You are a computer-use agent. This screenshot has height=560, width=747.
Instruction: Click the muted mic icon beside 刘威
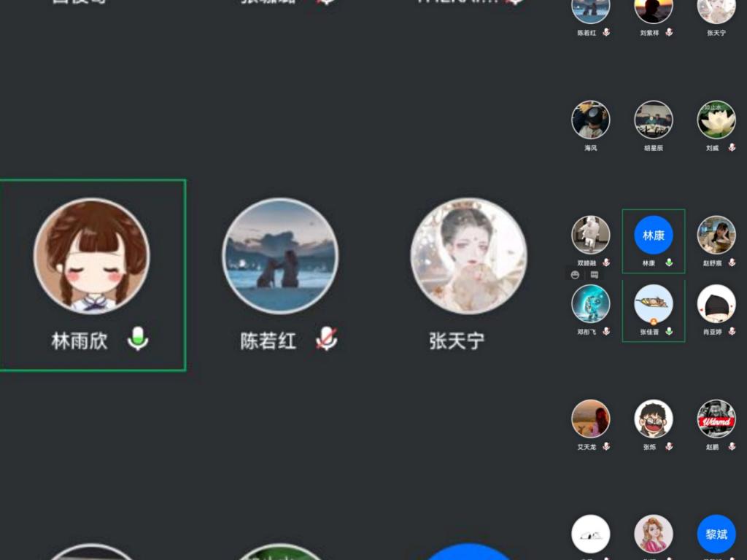pos(732,147)
